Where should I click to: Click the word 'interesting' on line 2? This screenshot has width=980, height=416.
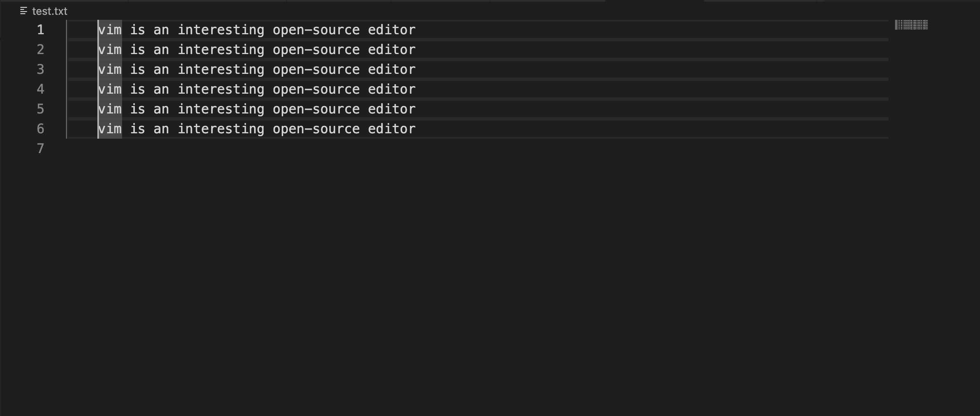point(221,50)
